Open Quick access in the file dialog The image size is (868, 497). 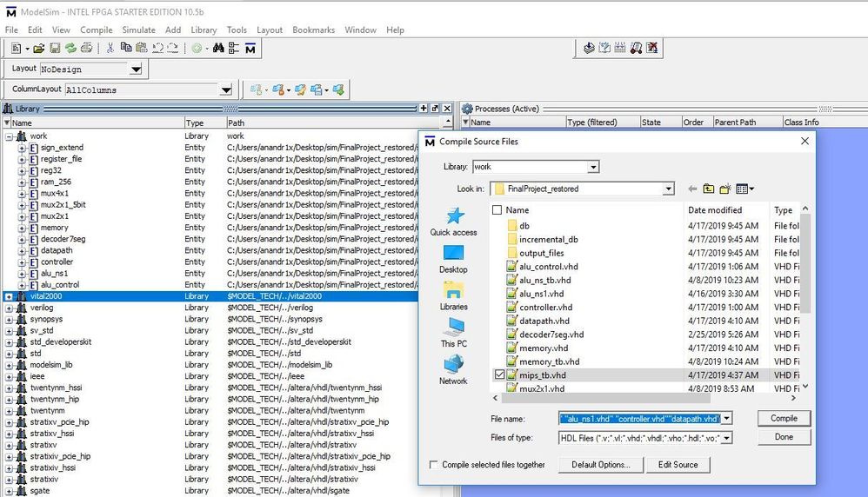pyautogui.click(x=453, y=222)
